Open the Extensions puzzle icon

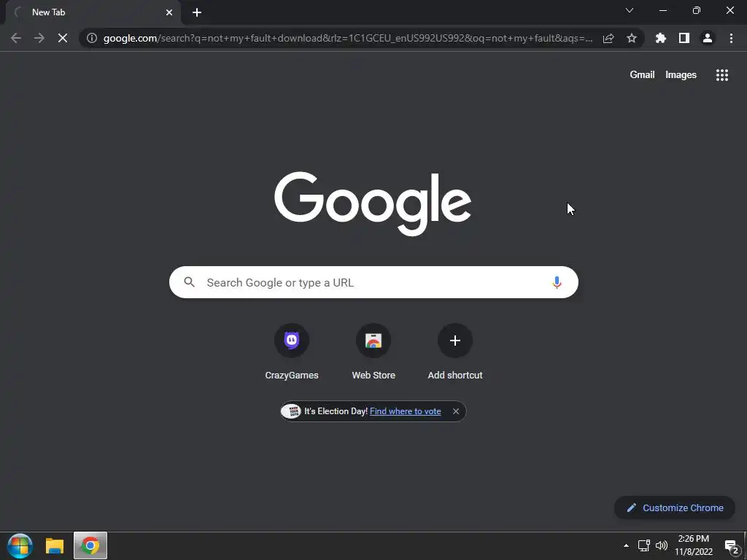661,38
